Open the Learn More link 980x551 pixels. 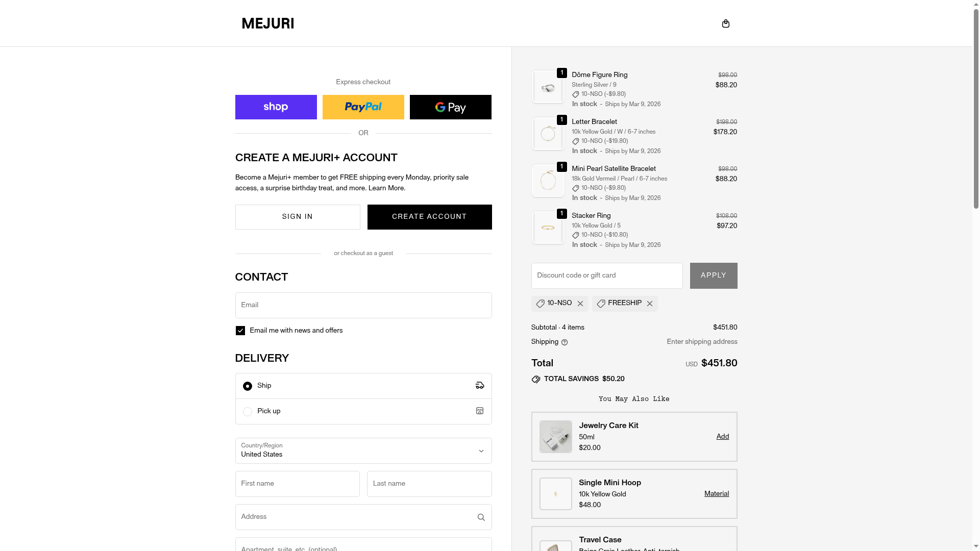click(x=386, y=188)
